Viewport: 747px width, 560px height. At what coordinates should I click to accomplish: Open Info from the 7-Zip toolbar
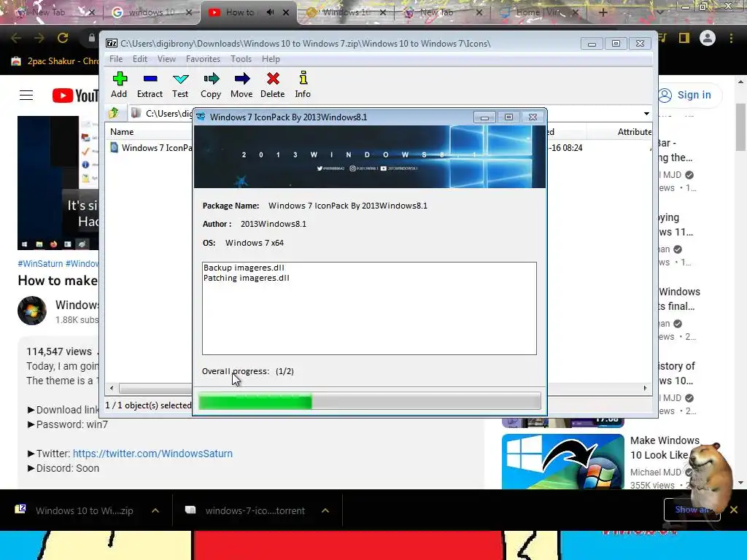click(x=303, y=85)
